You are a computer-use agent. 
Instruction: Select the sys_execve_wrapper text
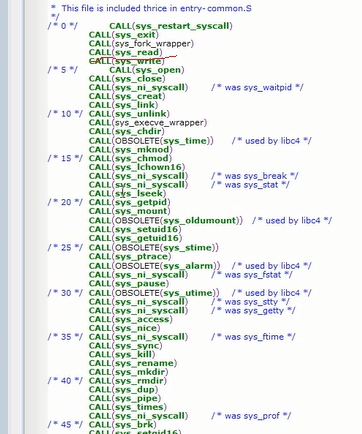click(x=160, y=122)
